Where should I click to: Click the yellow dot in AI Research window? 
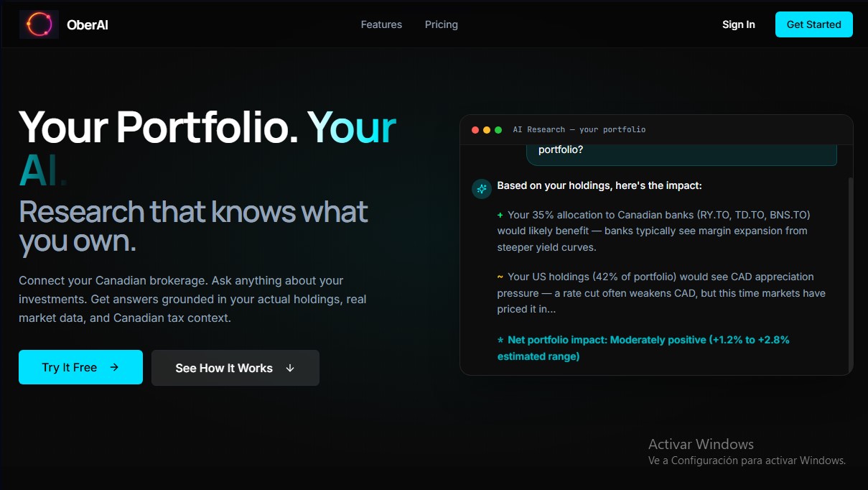487,130
